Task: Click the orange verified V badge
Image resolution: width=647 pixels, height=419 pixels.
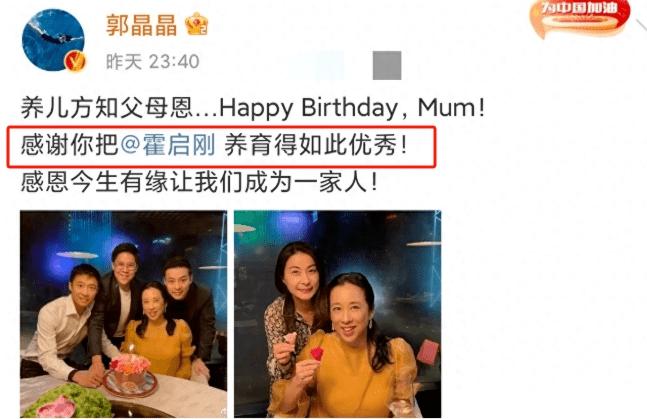Action: pos(76,62)
